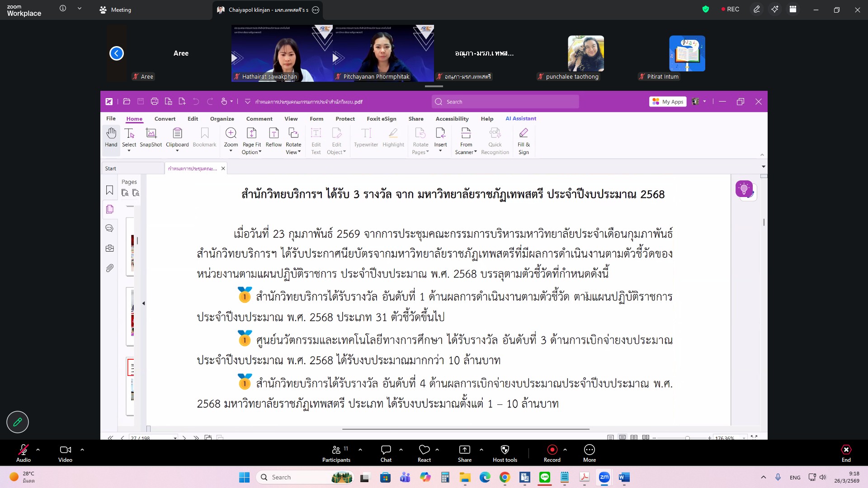Image resolution: width=868 pixels, height=488 pixels.
Task: Open the Bookmarks side panel icon
Action: (x=109, y=190)
